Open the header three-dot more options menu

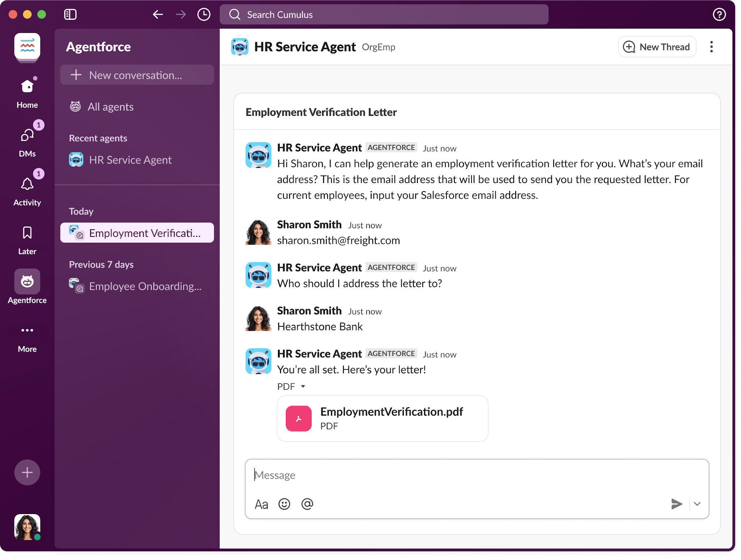711,47
